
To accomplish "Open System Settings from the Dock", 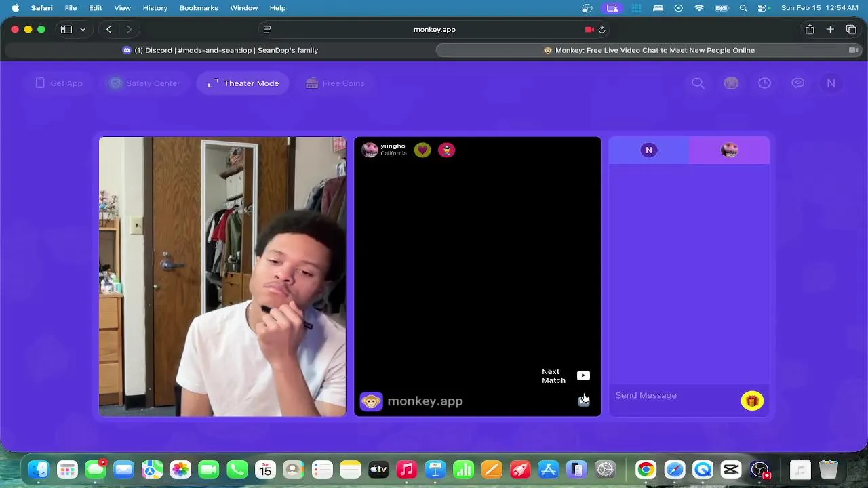I will [x=605, y=469].
